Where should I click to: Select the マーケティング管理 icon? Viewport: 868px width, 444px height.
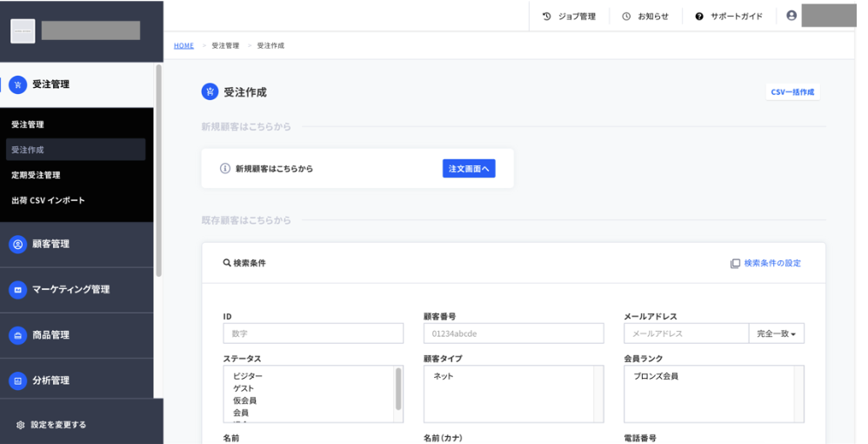click(17, 289)
